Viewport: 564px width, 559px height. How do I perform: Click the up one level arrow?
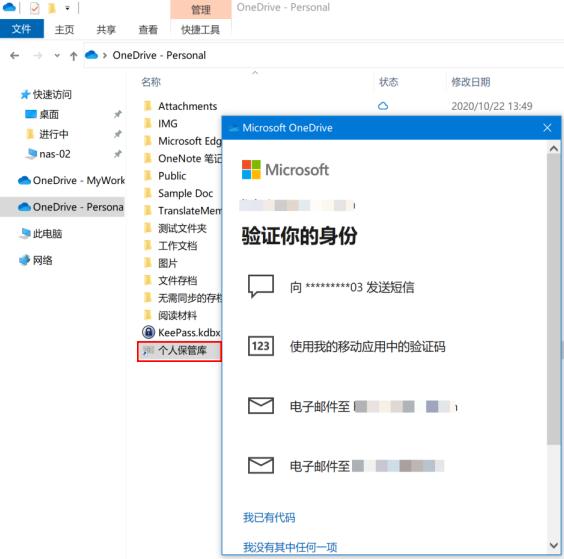tap(73, 56)
